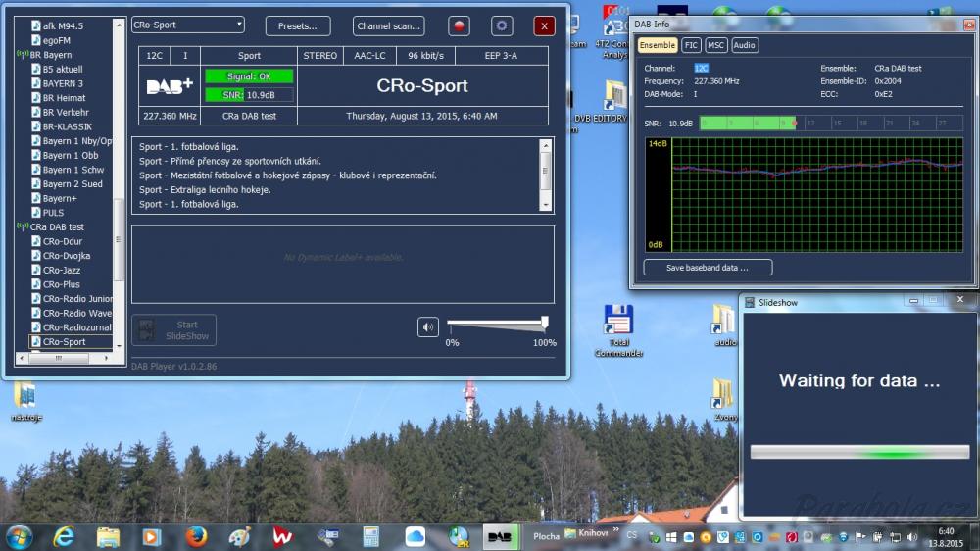980x551 pixels.
Task: Click the system tray volume icon
Action: pyautogui.click(x=911, y=537)
